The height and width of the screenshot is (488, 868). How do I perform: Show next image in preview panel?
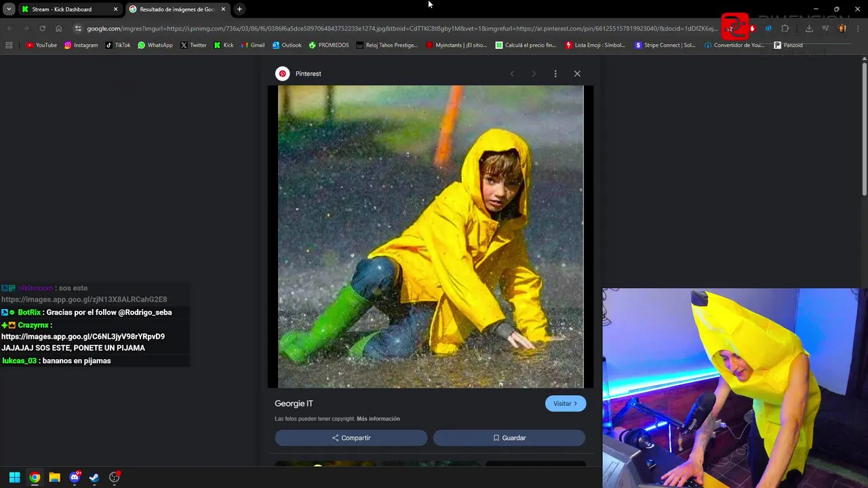click(534, 74)
